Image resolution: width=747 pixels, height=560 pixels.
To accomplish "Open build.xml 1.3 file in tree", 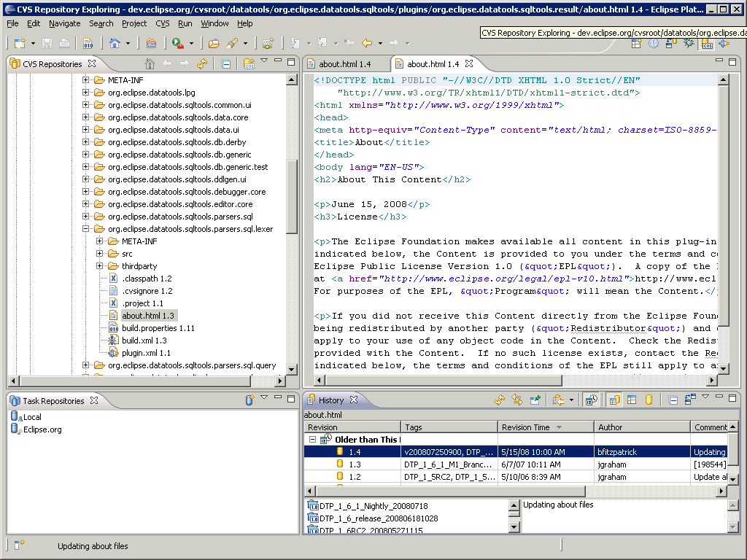I will pos(144,341).
